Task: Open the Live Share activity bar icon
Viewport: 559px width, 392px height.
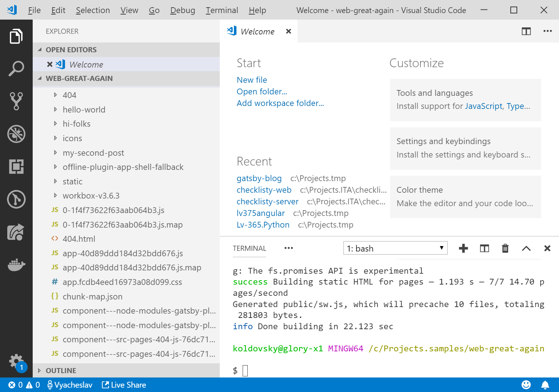Action: click(16, 232)
